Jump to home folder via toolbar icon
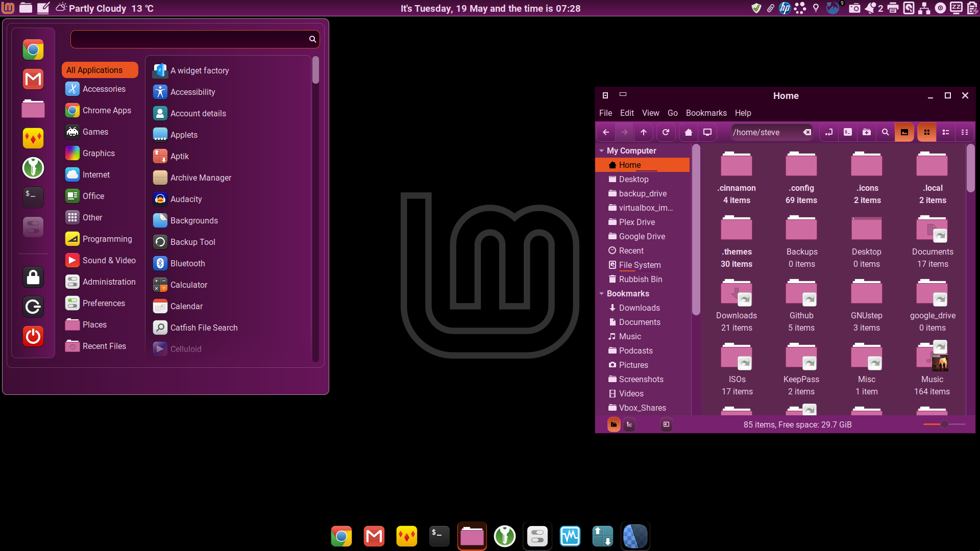Screen dimensions: 980x551 click(689, 132)
